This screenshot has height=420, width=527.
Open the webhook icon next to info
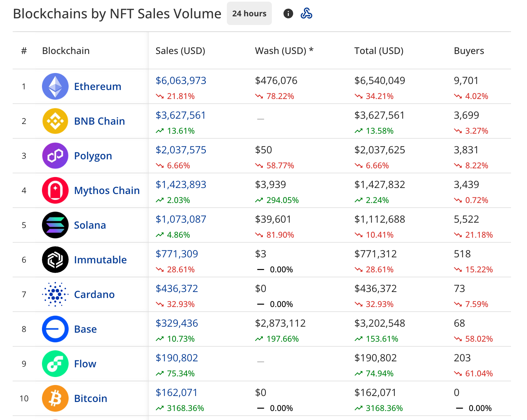click(x=306, y=14)
